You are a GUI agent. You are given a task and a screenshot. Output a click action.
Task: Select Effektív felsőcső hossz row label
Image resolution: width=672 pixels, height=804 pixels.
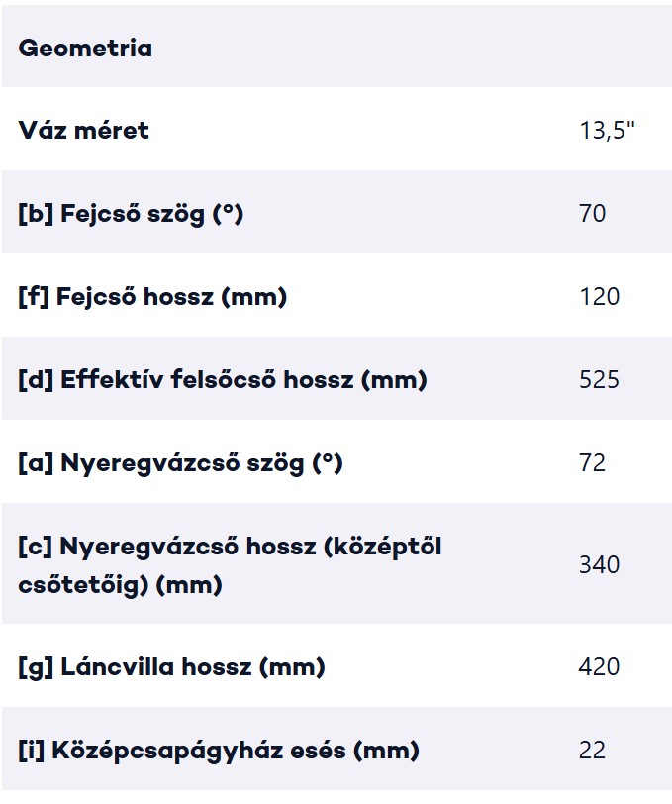tap(223, 380)
